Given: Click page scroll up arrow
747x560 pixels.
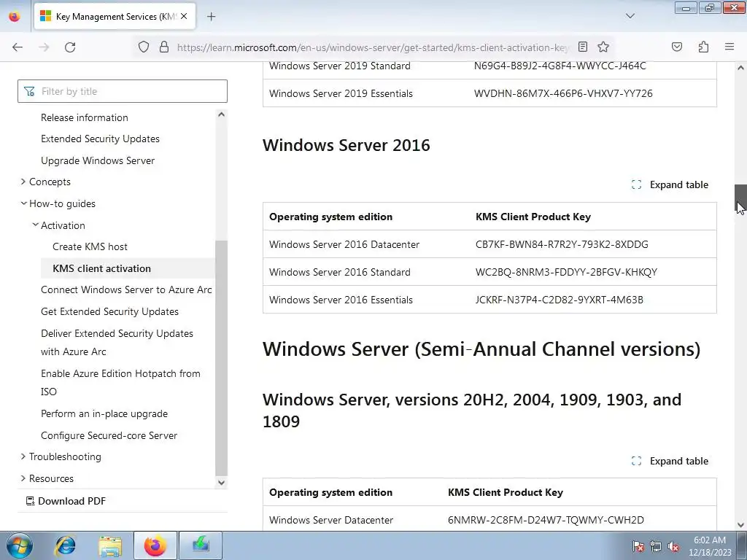Looking at the screenshot, I should (740, 68).
